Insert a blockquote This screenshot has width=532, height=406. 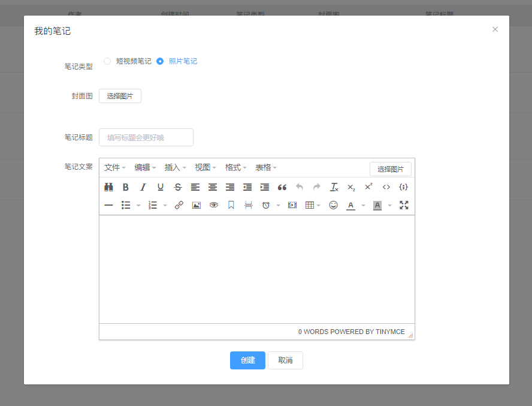282,187
